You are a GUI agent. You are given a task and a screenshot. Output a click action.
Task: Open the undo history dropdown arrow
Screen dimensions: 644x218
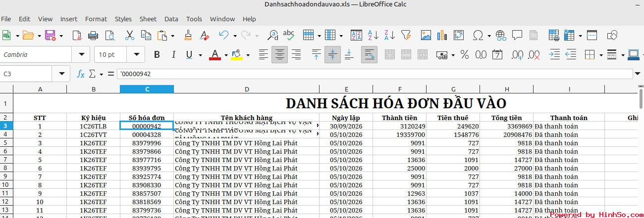coord(235,35)
